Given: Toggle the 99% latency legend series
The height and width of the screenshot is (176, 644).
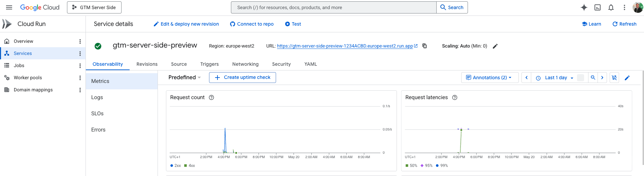Looking at the screenshot, I should click(442, 166).
